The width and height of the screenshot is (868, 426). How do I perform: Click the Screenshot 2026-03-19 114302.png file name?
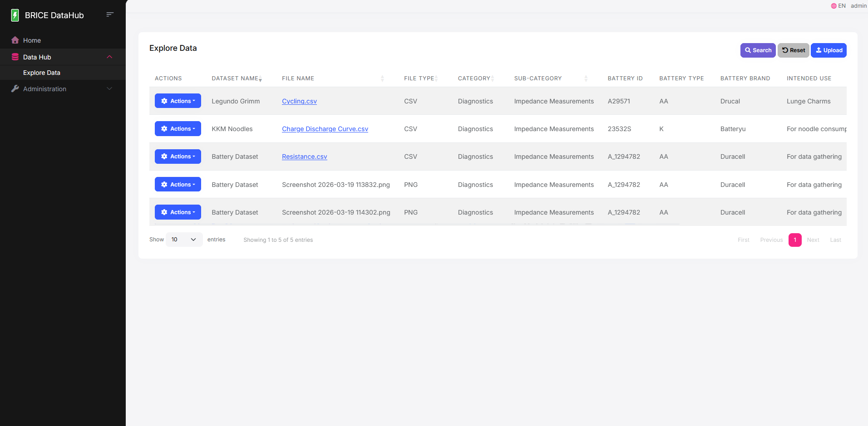tap(336, 212)
